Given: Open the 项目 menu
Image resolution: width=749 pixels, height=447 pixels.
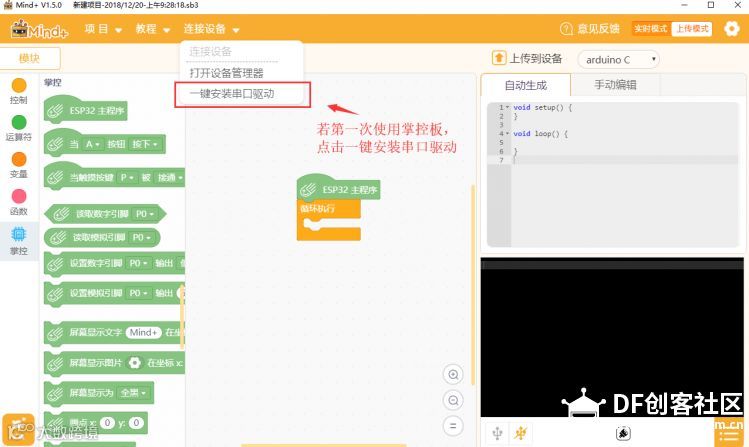Looking at the screenshot, I should tap(103, 29).
